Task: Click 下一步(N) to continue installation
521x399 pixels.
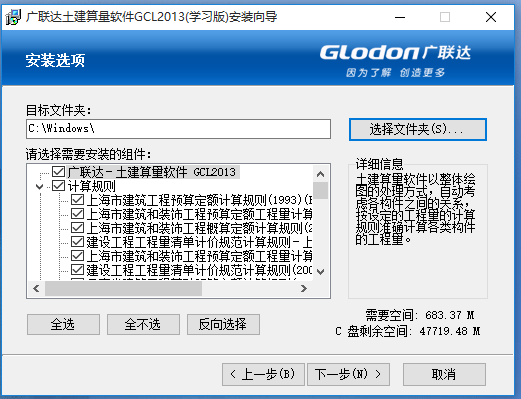Action: tap(348, 374)
